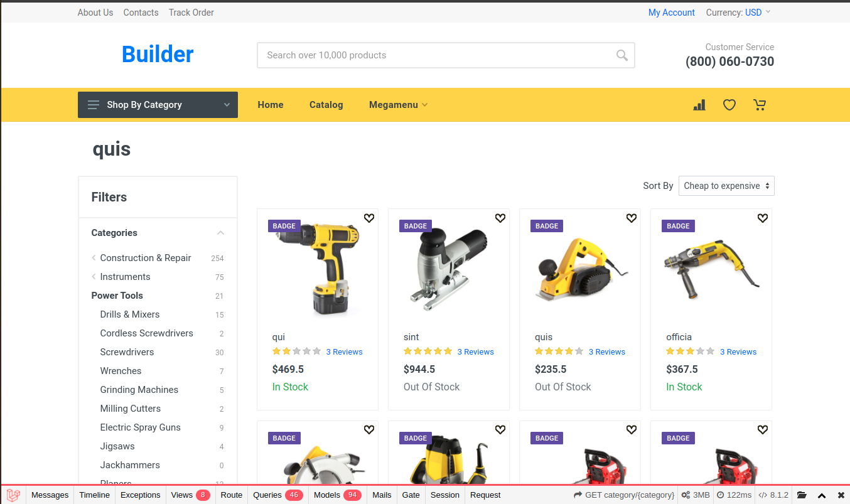Add 'quis' planer to wishlist
The height and width of the screenshot is (504, 850).
click(x=632, y=218)
